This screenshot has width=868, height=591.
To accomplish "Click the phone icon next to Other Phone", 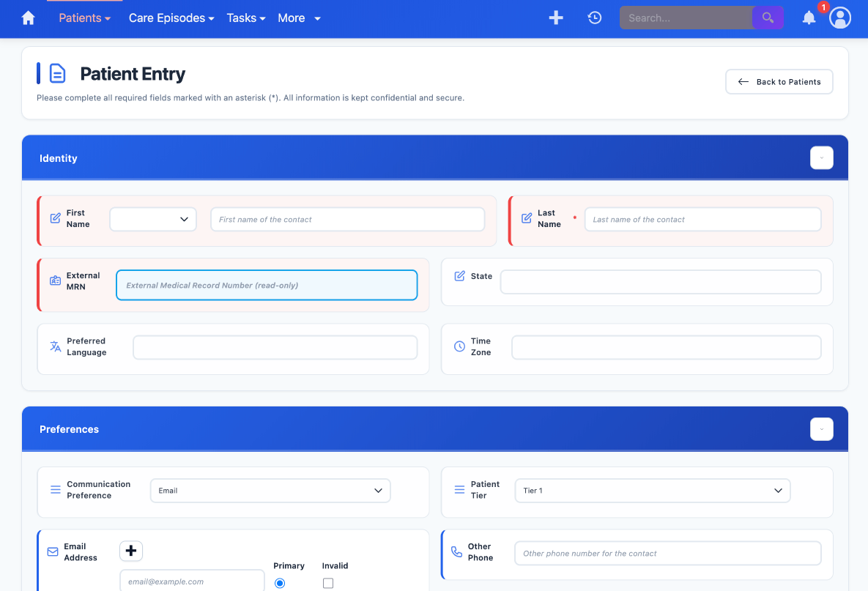I will coord(457,551).
